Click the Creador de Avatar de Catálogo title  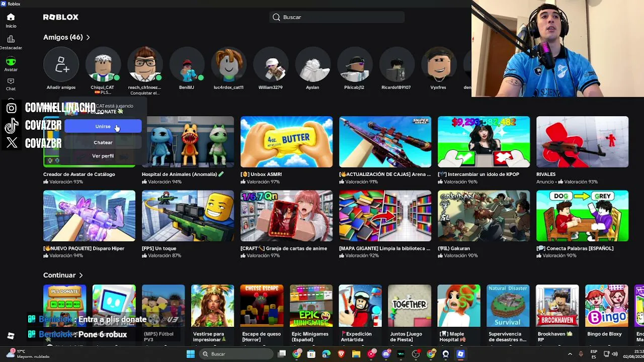(79, 174)
